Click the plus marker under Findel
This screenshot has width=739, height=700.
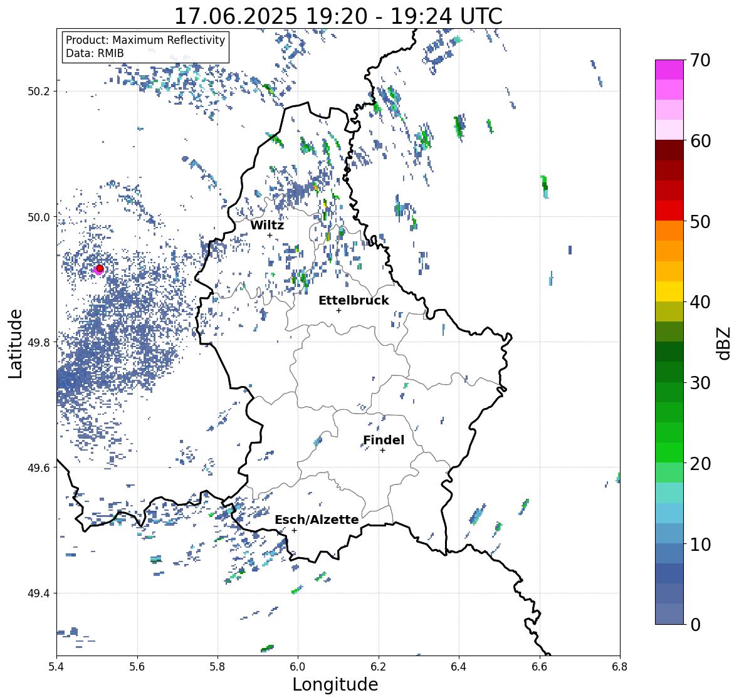[x=383, y=451]
